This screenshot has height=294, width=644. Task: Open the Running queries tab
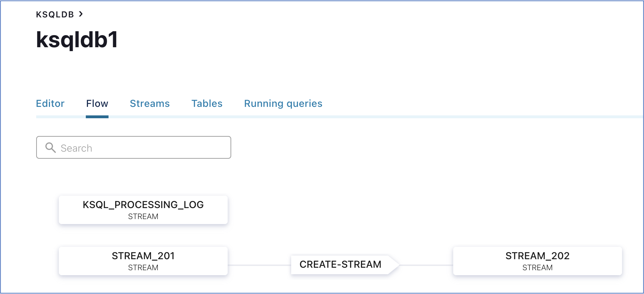click(283, 103)
